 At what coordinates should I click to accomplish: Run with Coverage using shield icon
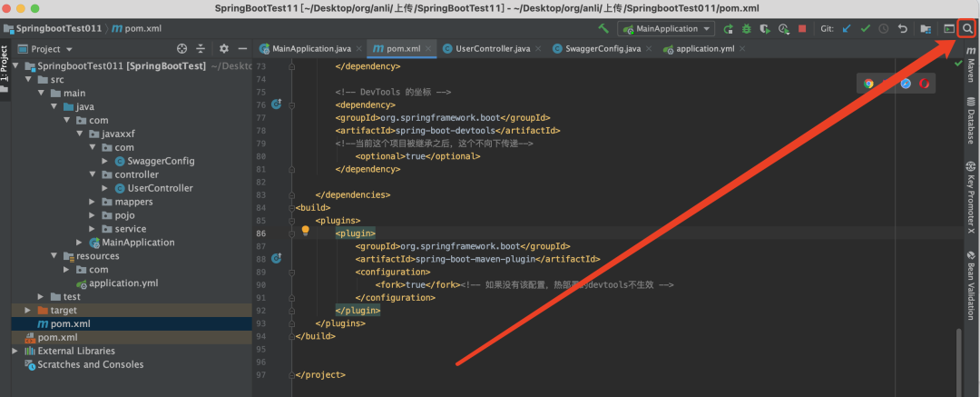765,29
